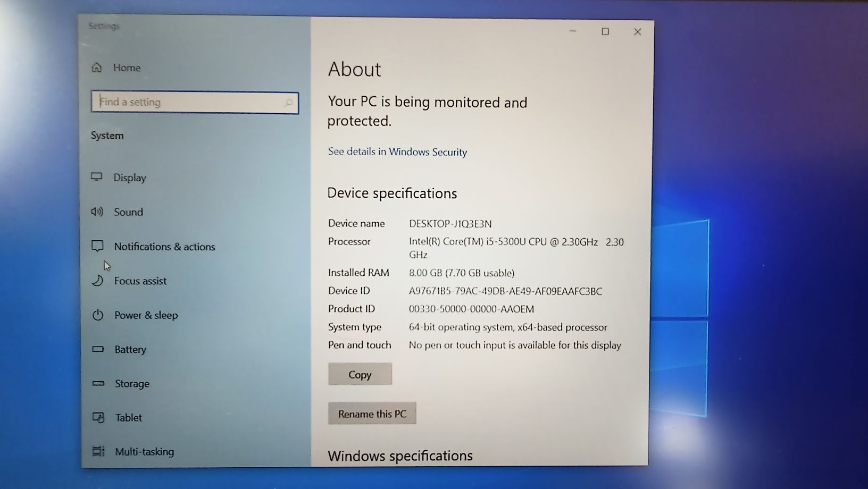Click the Processor label

coord(349,242)
